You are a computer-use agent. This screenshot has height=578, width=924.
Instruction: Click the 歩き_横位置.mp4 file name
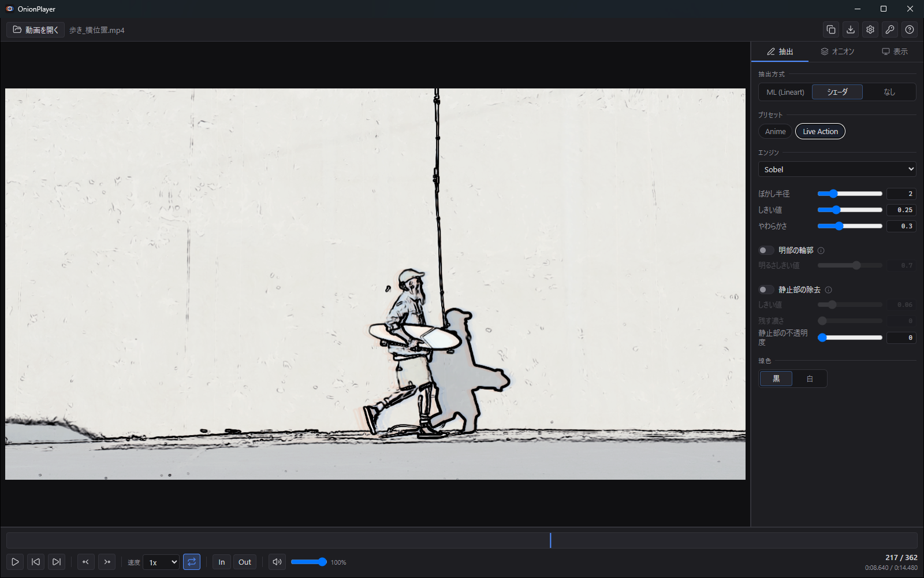[x=97, y=30]
